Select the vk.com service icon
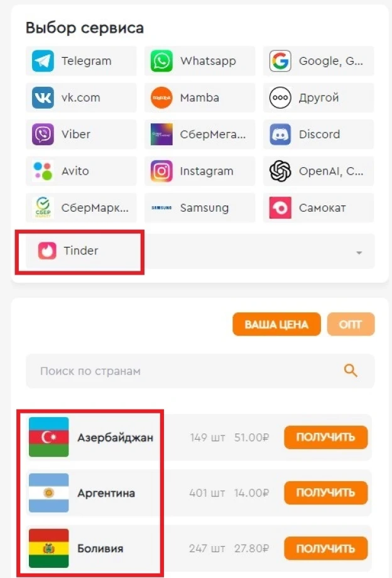392x578 pixels. point(43,97)
